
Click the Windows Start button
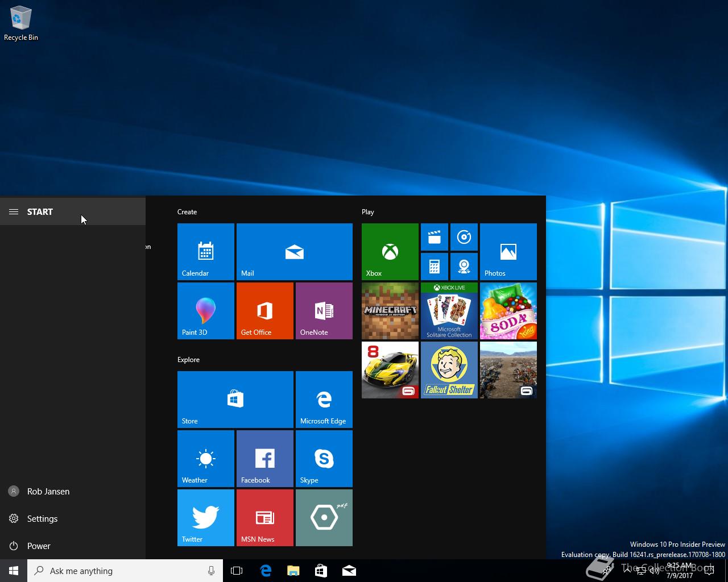(x=14, y=571)
